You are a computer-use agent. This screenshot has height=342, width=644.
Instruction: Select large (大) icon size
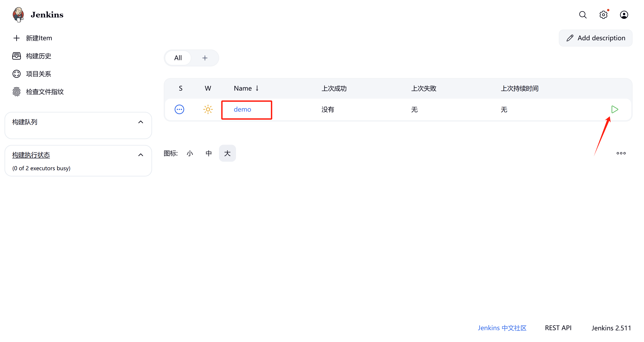click(x=227, y=153)
